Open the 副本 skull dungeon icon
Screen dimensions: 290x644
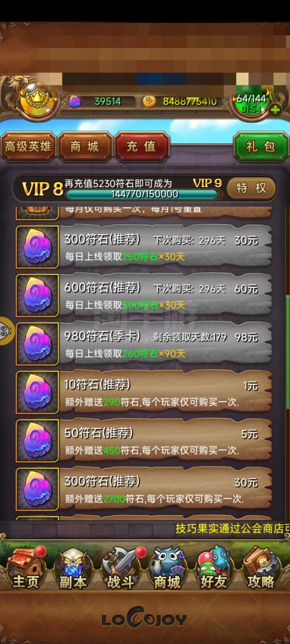pos(73,568)
